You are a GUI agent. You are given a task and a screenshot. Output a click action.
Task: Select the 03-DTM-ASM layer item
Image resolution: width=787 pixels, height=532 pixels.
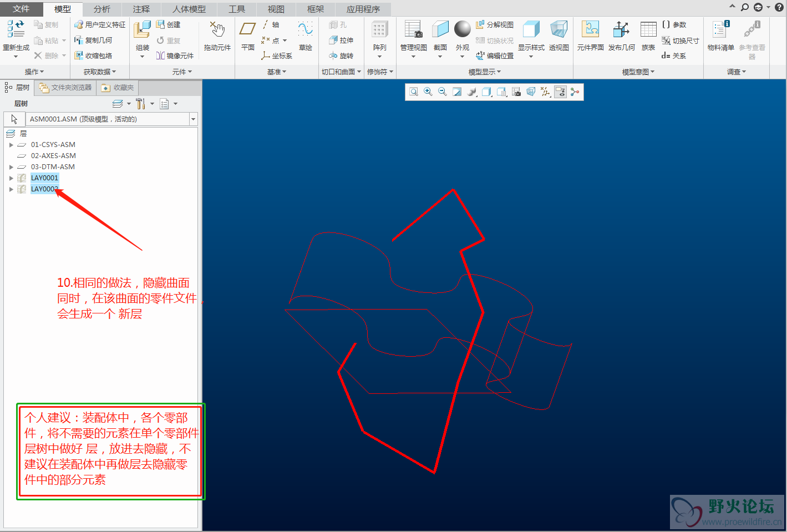pos(53,167)
